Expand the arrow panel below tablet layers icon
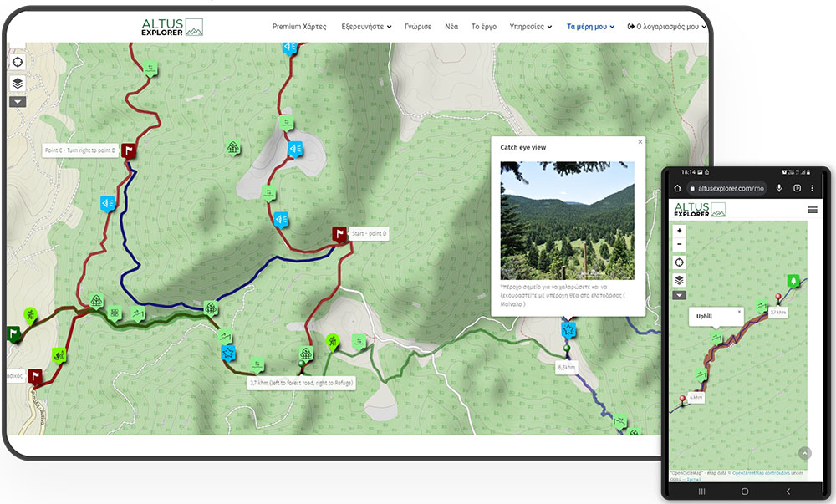 (x=18, y=102)
